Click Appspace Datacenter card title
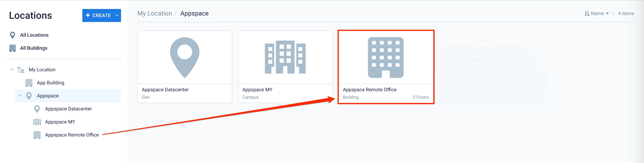This screenshot has height=163, width=644. (165, 89)
